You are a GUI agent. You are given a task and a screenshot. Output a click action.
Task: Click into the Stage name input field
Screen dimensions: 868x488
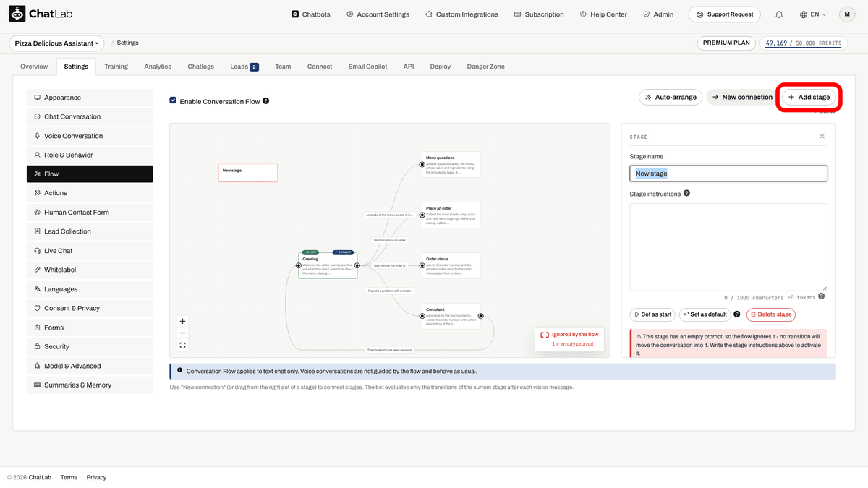[x=728, y=174]
